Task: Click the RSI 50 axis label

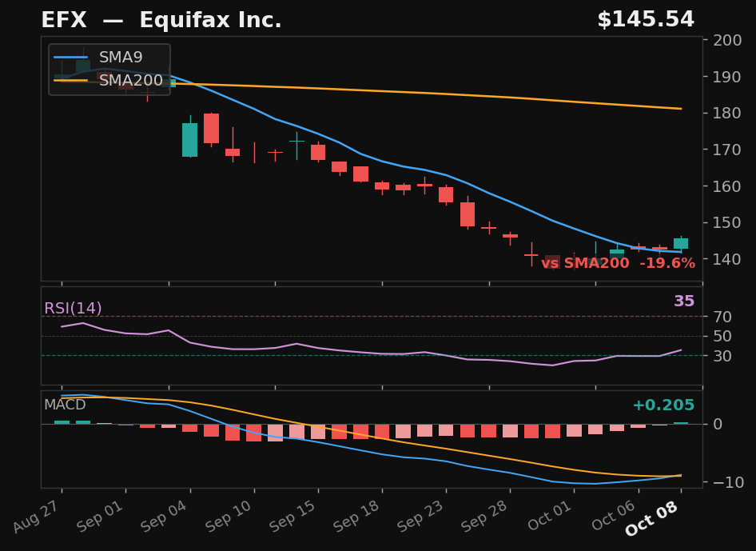Action: 722,337
